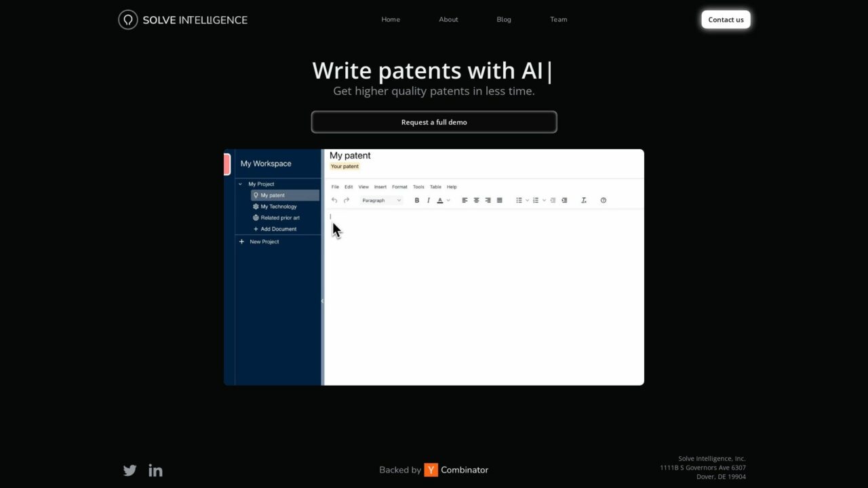The width and height of the screenshot is (868, 488).
Task: Open the Blog page from the navigation
Action: click(x=503, y=19)
